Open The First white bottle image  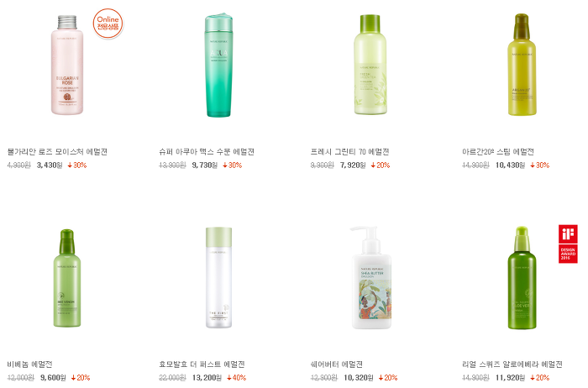pos(218,277)
